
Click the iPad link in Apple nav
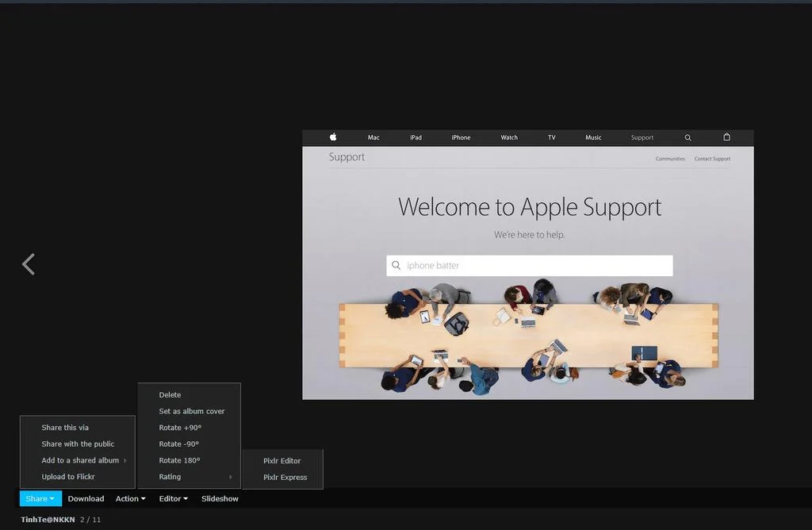tap(416, 137)
